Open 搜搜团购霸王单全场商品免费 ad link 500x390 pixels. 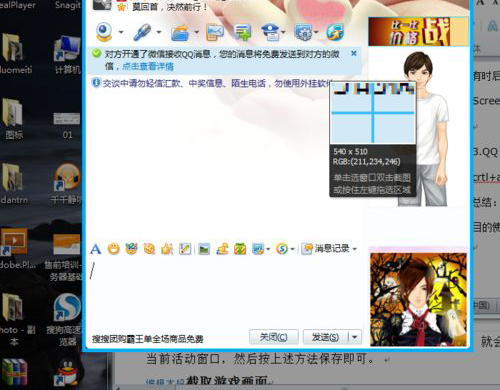click(x=148, y=339)
